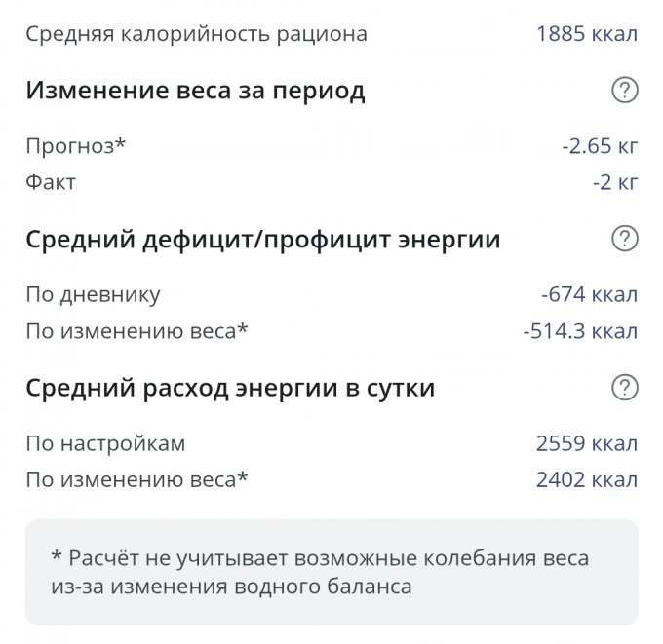Click the -514.3 ккал deficit value
Viewport: 663px width, 644px height.
pos(580,331)
